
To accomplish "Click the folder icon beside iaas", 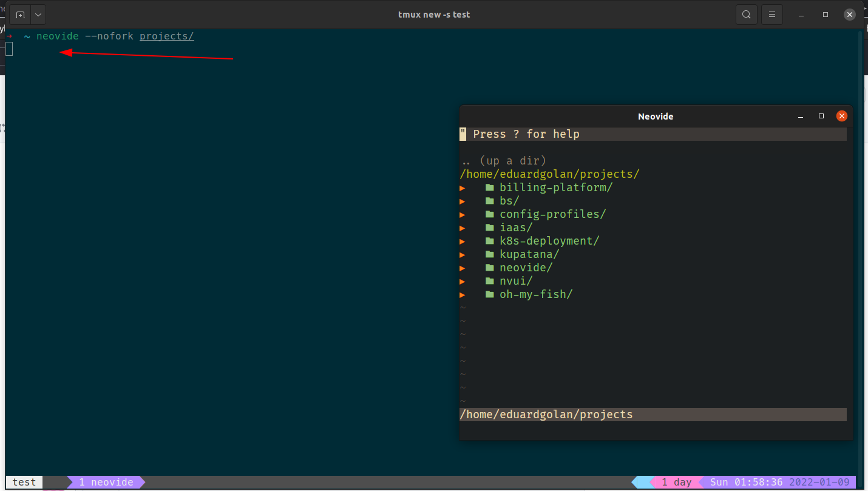I will pyautogui.click(x=489, y=227).
